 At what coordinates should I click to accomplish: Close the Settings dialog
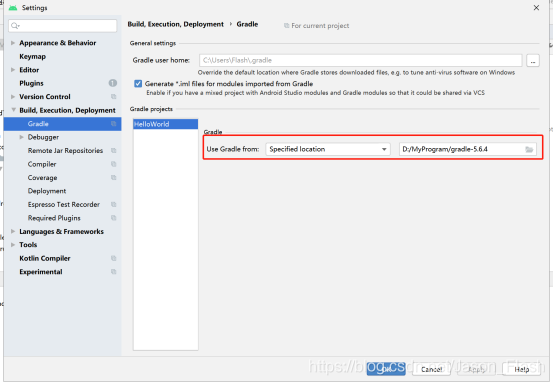tap(536, 7)
